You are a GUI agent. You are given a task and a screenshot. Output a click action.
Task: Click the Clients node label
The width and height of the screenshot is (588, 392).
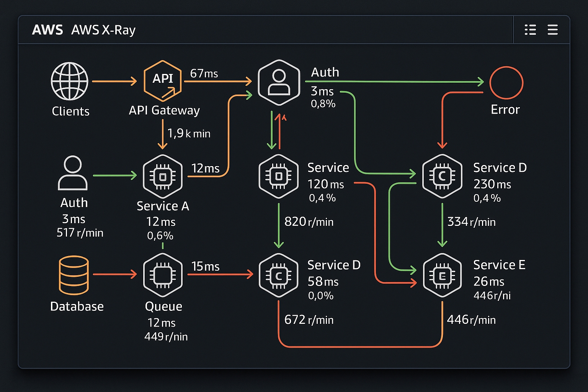(70, 111)
